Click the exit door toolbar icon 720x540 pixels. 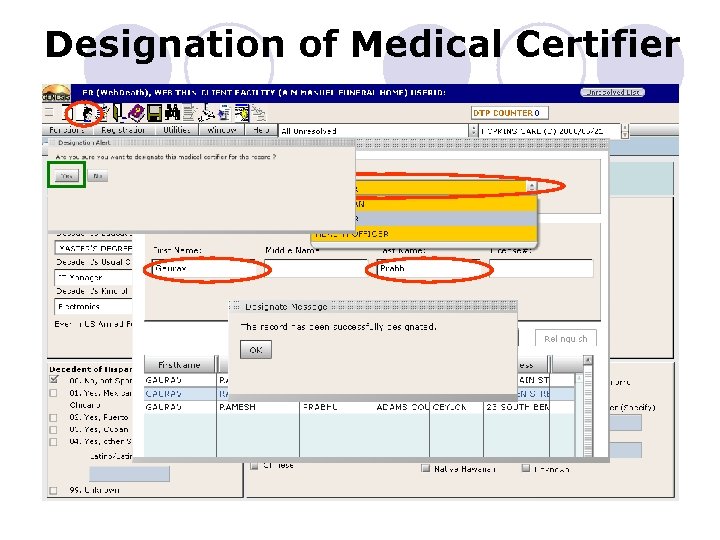click(118, 113)
